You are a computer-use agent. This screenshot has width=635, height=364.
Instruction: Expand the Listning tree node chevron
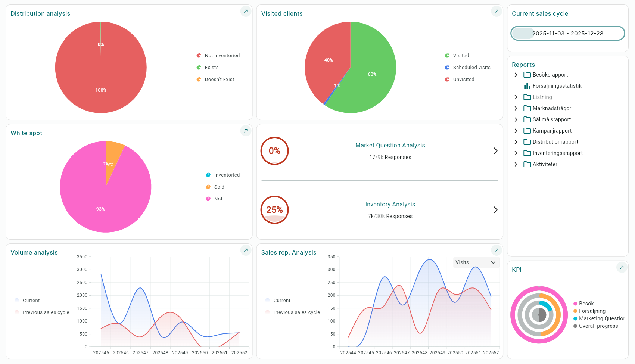click(516, 97)
